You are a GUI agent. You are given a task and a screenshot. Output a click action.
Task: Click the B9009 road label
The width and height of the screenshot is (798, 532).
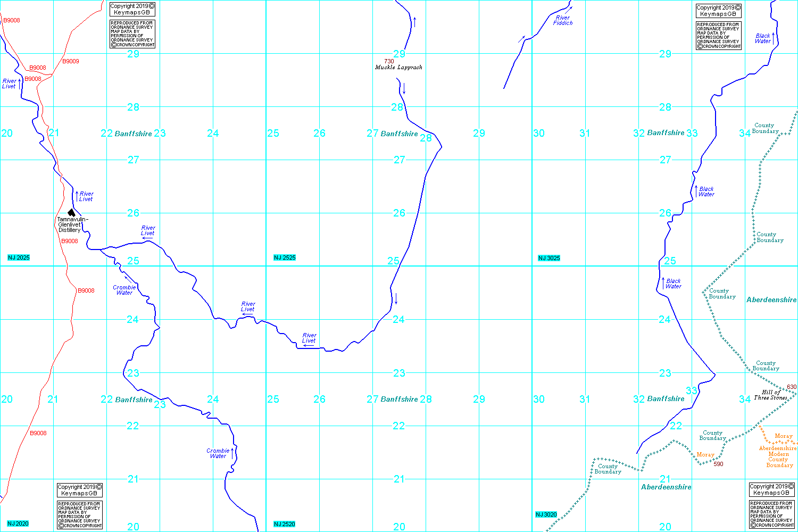pos(71,61)
